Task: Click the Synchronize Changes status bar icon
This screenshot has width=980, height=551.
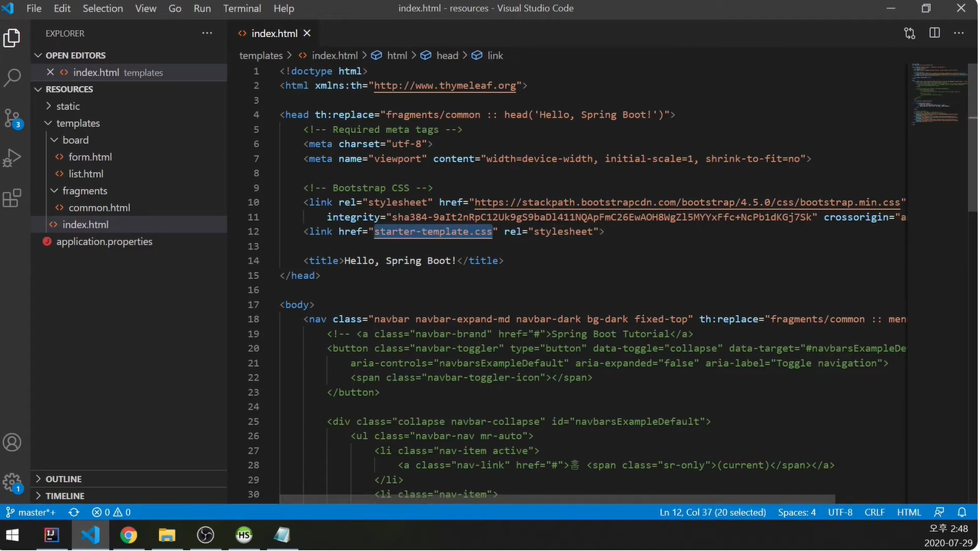Action: [x=74, y=512]
